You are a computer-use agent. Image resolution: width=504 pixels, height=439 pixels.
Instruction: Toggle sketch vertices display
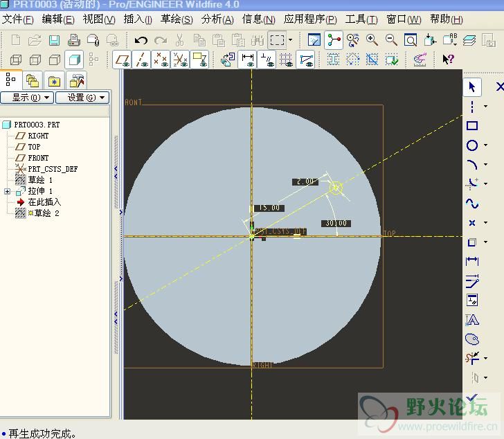pyautogui.click(x=306, y=60)
